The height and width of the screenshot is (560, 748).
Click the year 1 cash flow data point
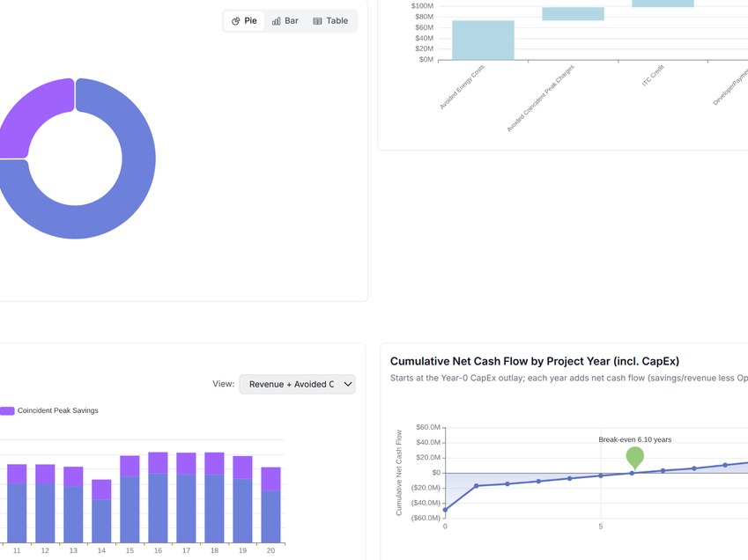477,486
